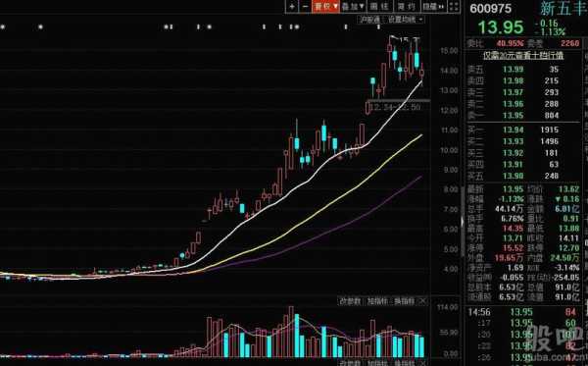Select the sell-five 13.99 order row
This screenshot has height=366, width=588.
point(523,70)
